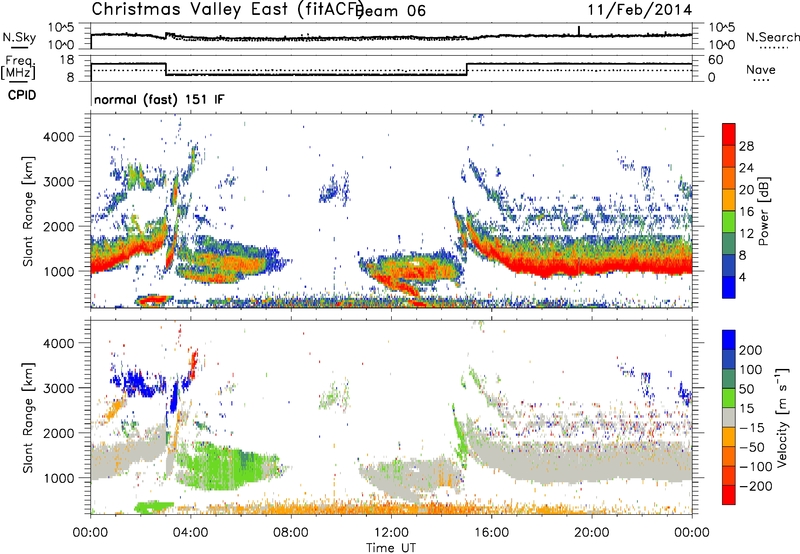Click the noise spike near 19:30 in the N.Sky panel

pyautogui.click(x=579, y=31)
